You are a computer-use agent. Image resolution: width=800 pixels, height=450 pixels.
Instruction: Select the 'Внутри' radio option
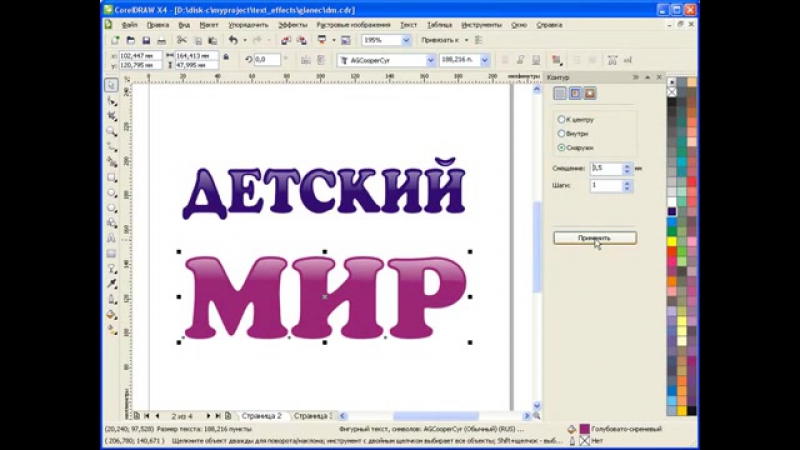(561, 133)
